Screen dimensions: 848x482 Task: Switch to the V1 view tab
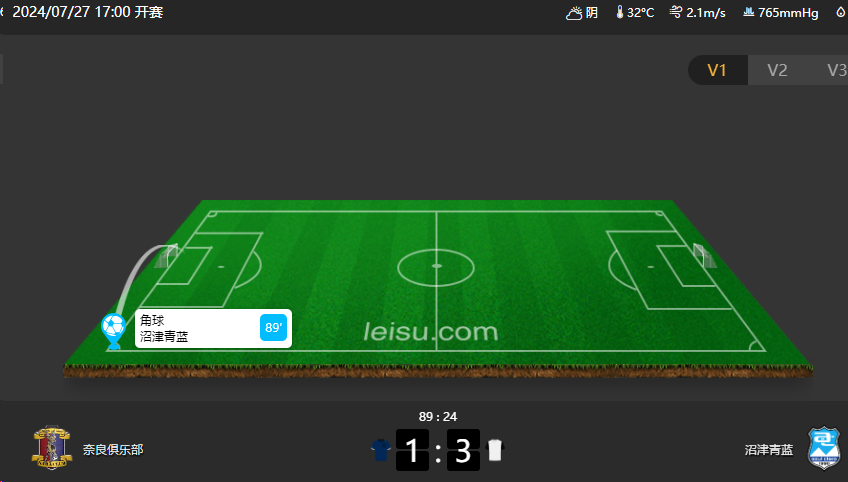point(717,70)
